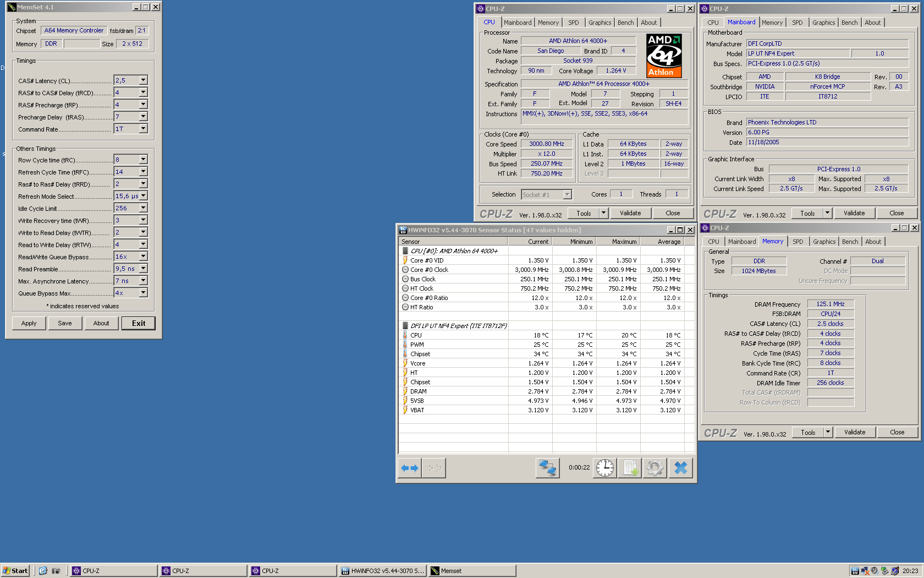924x578 pixels.
Task: Start logging with the HWiNFO spreadsheet icon
Action: (630, 468)
